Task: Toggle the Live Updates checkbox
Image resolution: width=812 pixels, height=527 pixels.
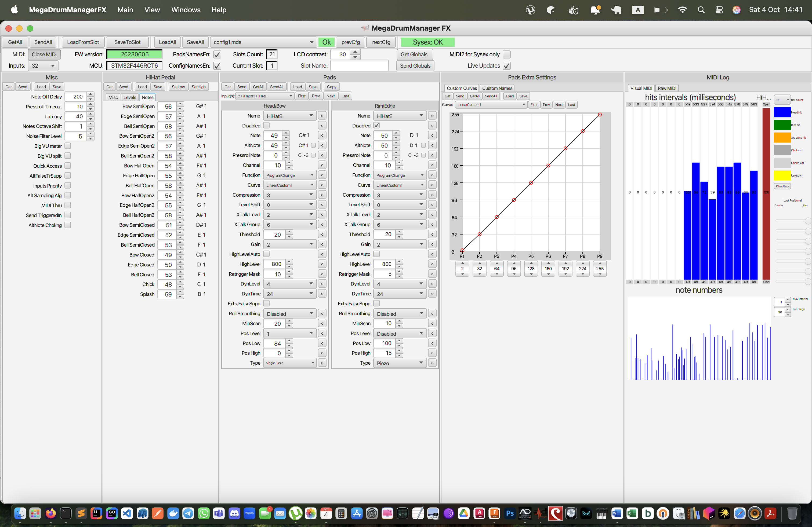Action: click(507, 65)
